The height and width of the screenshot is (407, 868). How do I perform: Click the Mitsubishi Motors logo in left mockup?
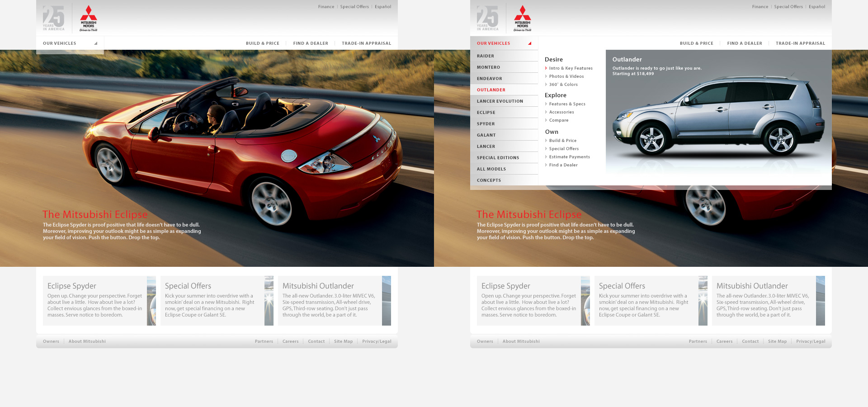(89, 18)
